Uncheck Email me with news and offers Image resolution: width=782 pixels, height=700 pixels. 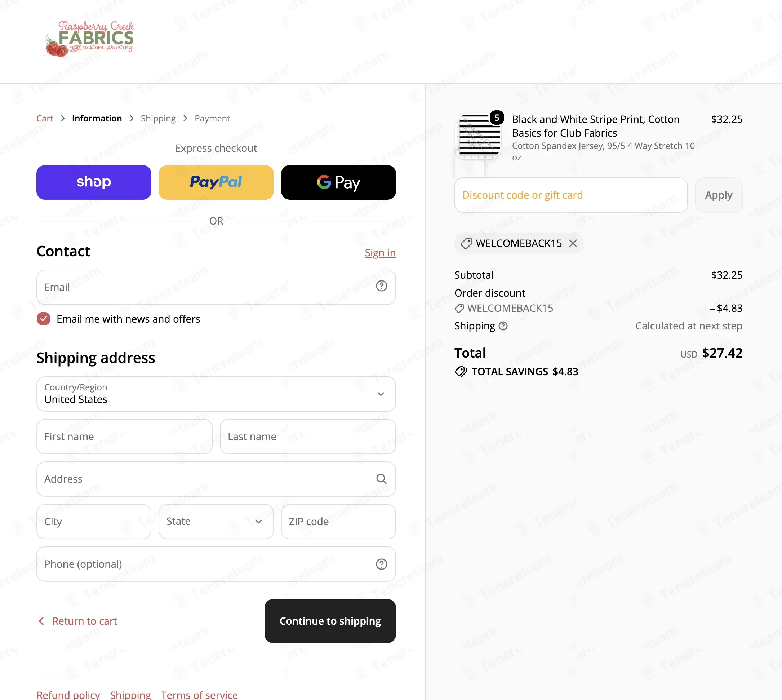pyautogui.click(x=44, y=319)
